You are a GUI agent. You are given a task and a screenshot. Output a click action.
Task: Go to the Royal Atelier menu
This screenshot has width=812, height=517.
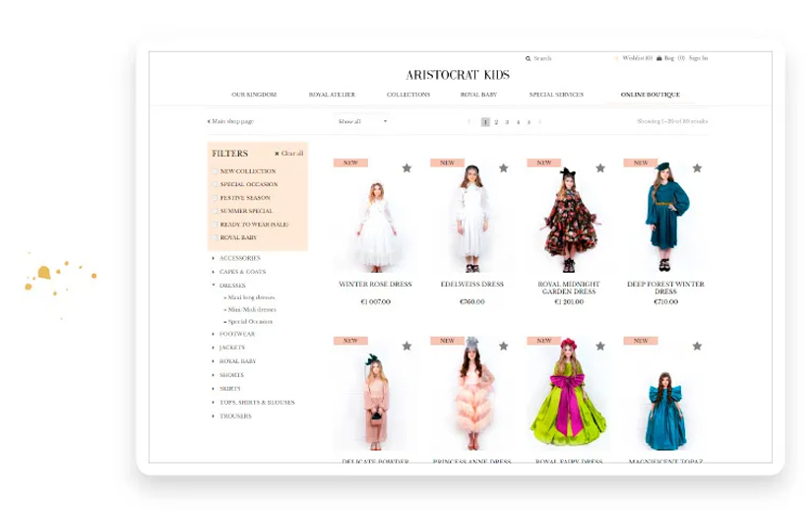pyautogui.click(x=332, y=95)
